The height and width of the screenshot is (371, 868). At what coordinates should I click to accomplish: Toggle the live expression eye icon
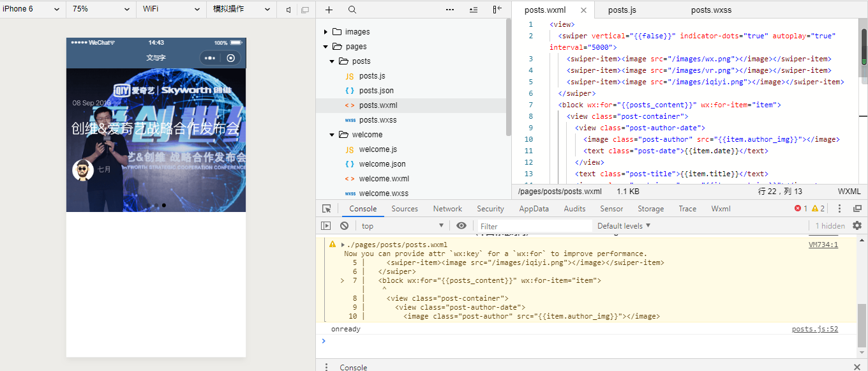coord(461,225)
